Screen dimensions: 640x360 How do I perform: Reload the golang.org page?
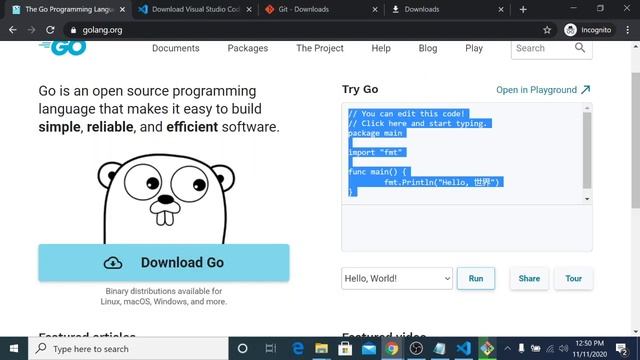click(x=50, y=30)
